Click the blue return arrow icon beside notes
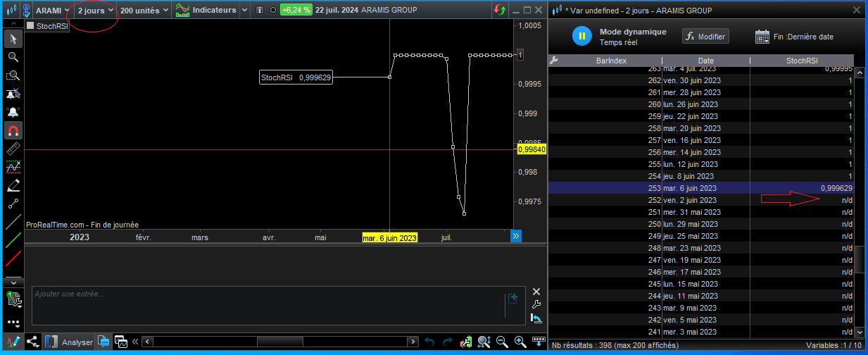Viewport: 868px width, 355px height. pos(536,319)
